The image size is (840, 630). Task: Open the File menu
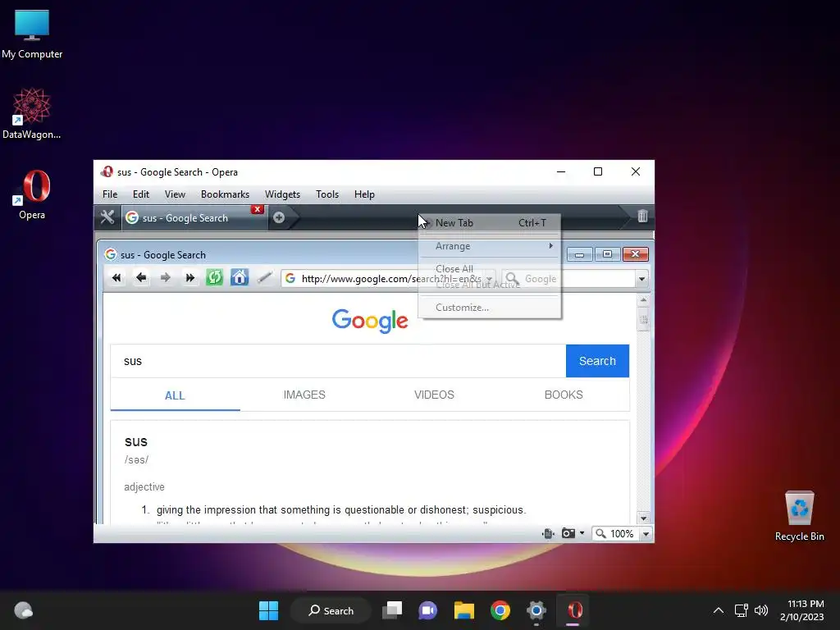(x=110, y=194)
